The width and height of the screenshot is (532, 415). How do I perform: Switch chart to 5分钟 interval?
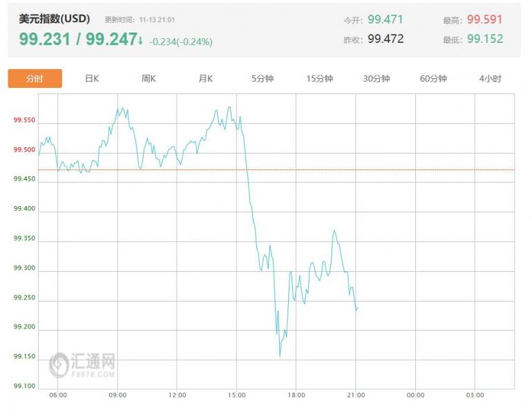(x=263, y=79)
